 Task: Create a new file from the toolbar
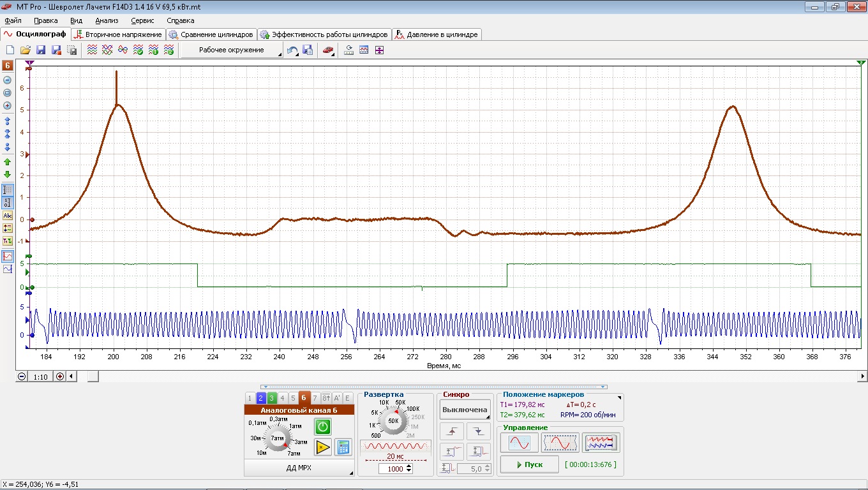(10, 50)
